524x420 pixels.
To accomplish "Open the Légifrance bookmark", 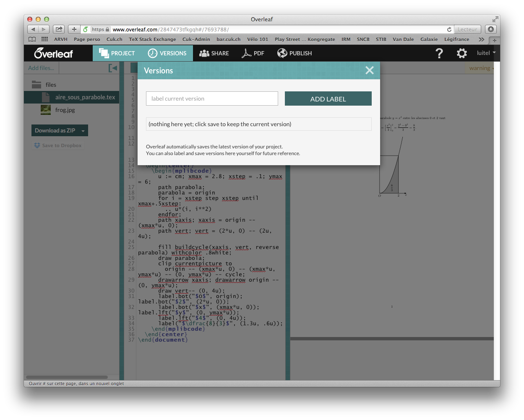I will [457, 39].
